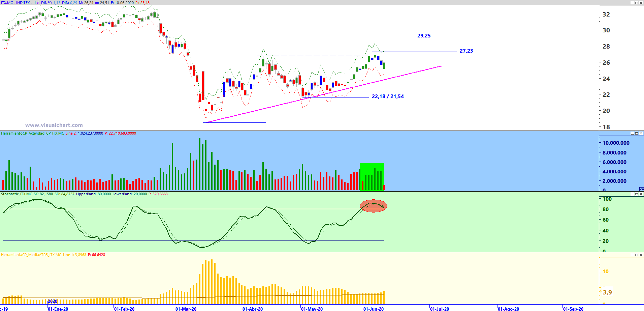Click the Stochastic_ITX.MC indicator label

[17, 194]
